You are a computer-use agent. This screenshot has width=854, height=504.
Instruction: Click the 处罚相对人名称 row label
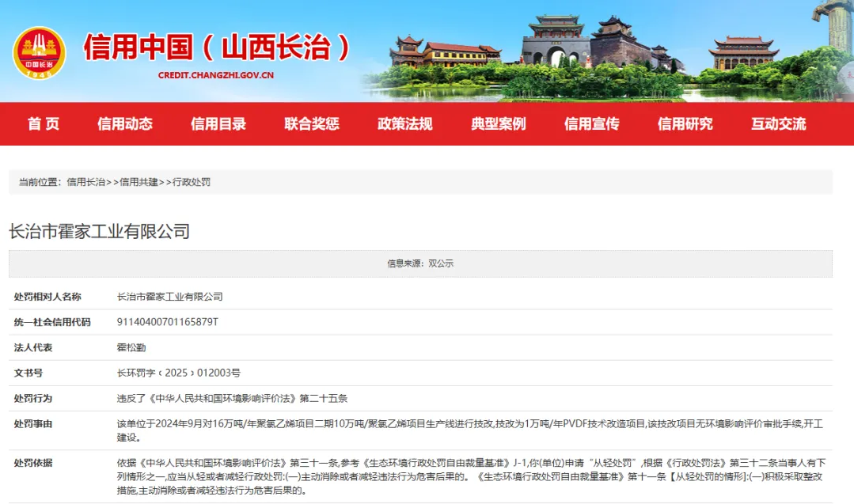pyautogui.click(x=47, y=297)
